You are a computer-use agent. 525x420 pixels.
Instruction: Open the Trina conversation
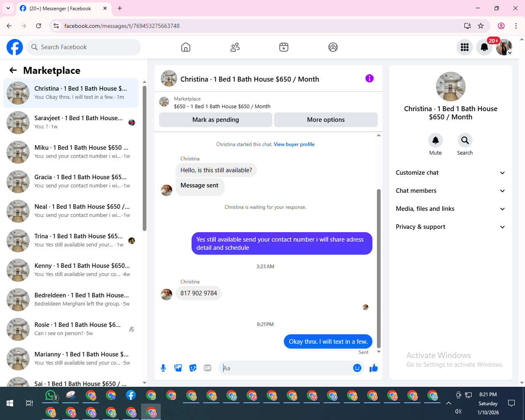[71, 240]
